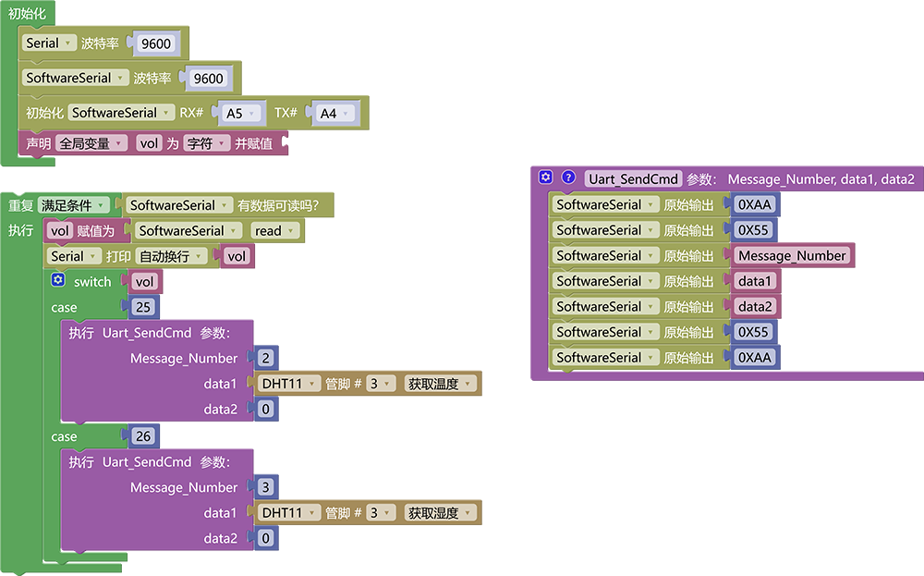This screenshot has height=576, width=924.
Task: Click the 声明 declaration block label
Action: point(38,143)
